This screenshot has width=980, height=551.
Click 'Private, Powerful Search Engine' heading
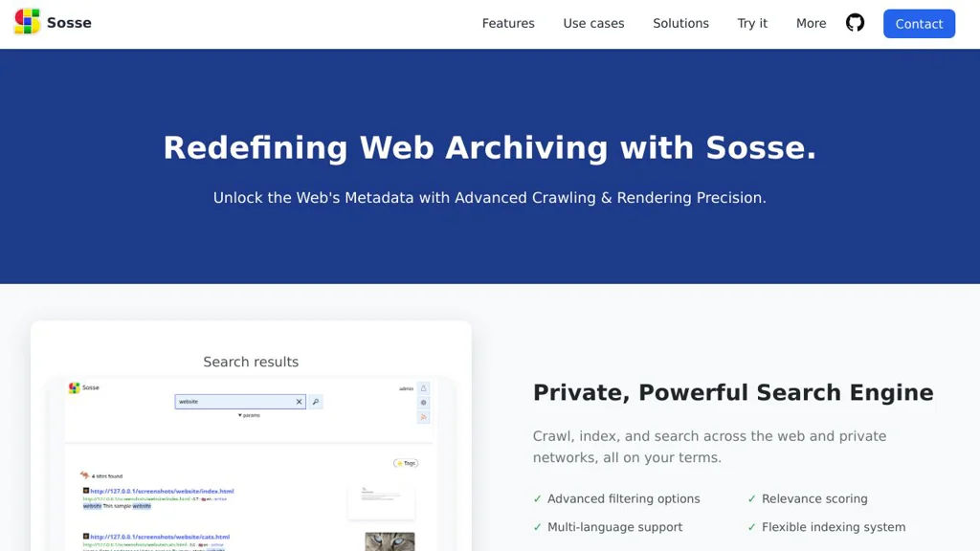pyautogui.click(x=733, y=392)
